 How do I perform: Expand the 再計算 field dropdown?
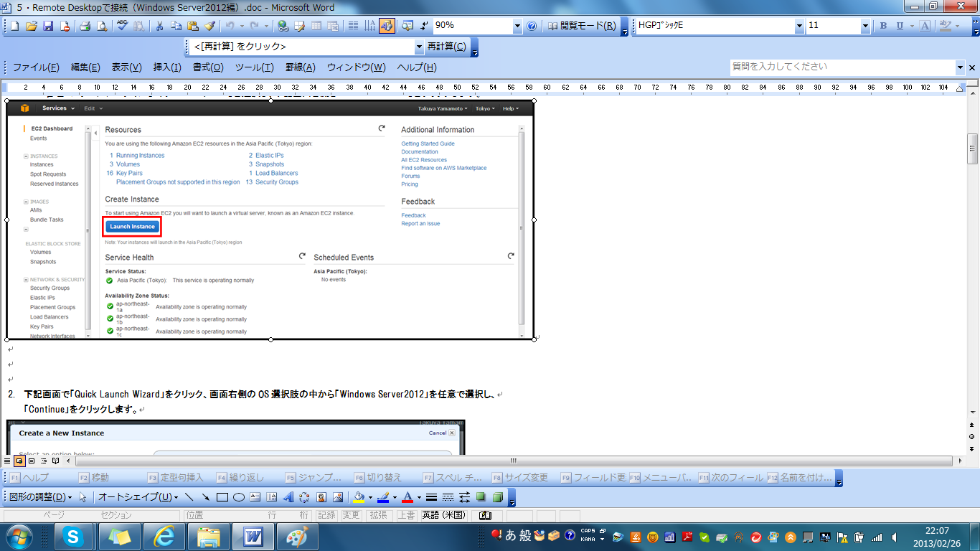point(420,47)
